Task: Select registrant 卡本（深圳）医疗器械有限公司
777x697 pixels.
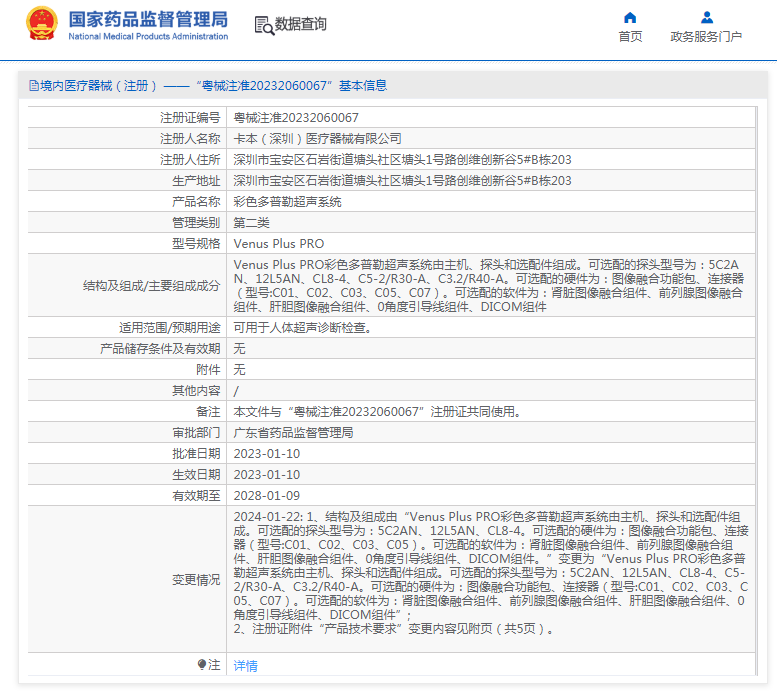Action: pos(317,139)
